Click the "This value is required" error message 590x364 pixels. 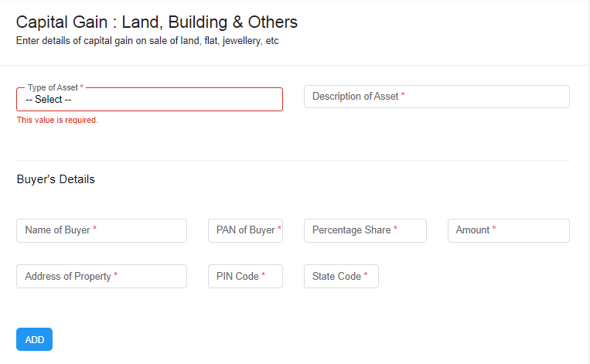pyautogui.click(x=57, y=121)
